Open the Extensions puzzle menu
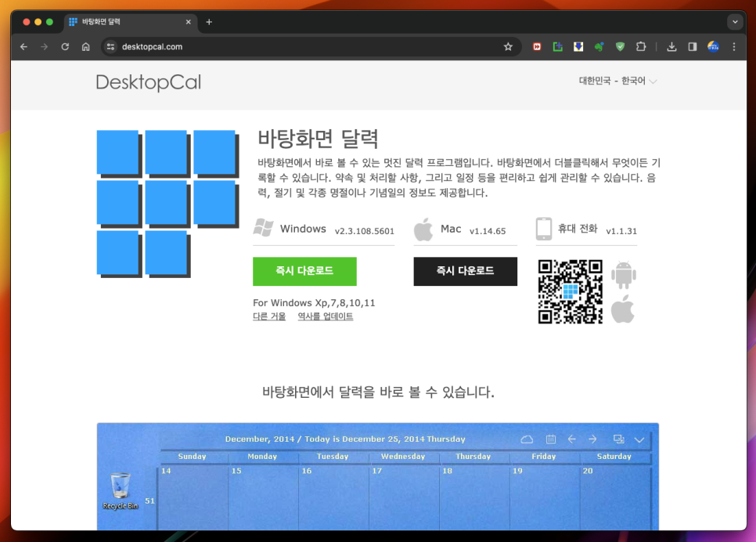 pos(641,47)
